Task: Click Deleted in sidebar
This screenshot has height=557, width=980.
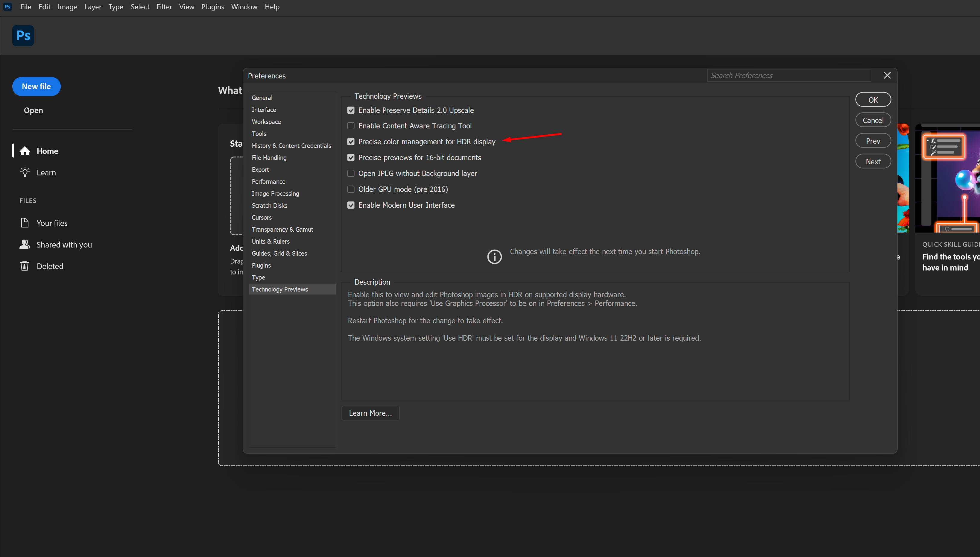Action: click(50, 266)
